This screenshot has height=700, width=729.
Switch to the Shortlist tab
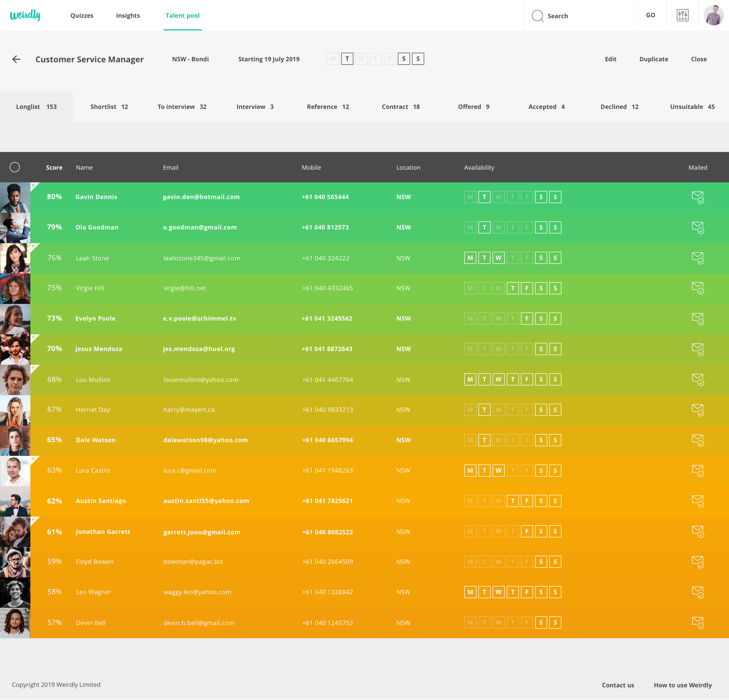[109, 107]
